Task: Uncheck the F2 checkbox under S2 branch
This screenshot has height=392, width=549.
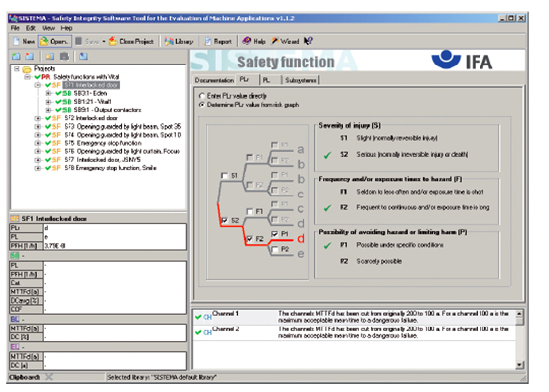Action: (249, 239)
